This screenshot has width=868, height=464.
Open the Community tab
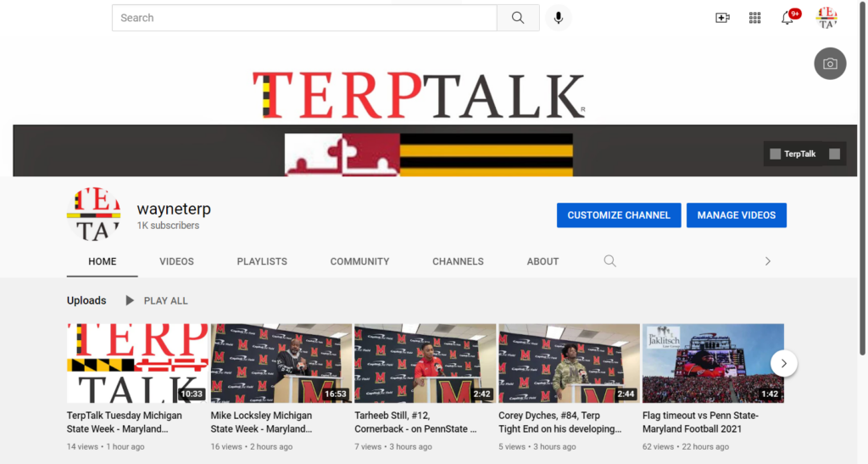click(359, 261)
